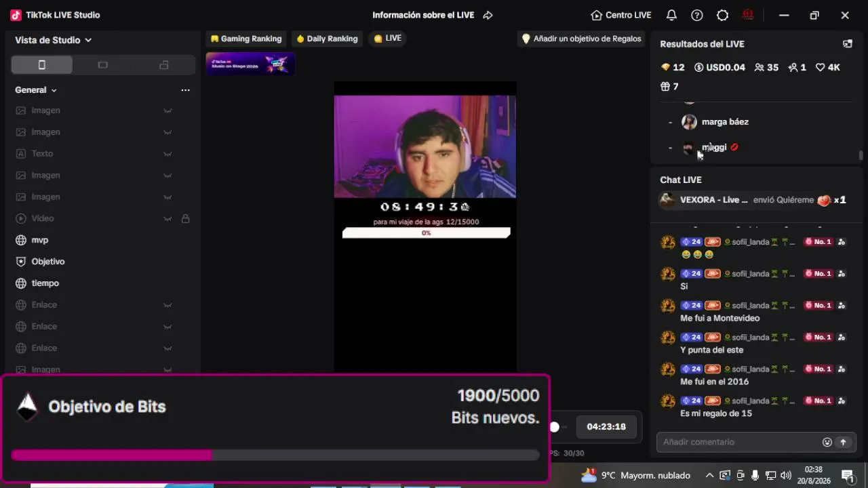The width and height of the screenshot is (868, 488).
Task: Click the VEXORA gift notification
Action: [x=753, y=200]
